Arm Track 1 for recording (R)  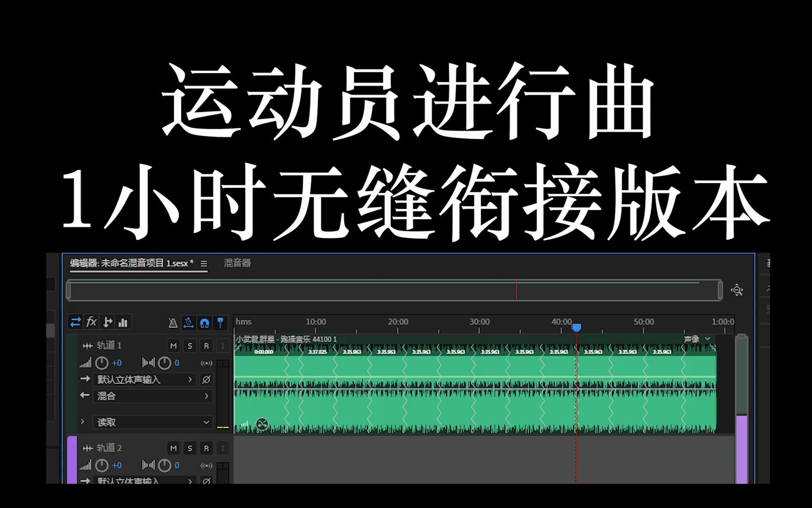(206, 346)
